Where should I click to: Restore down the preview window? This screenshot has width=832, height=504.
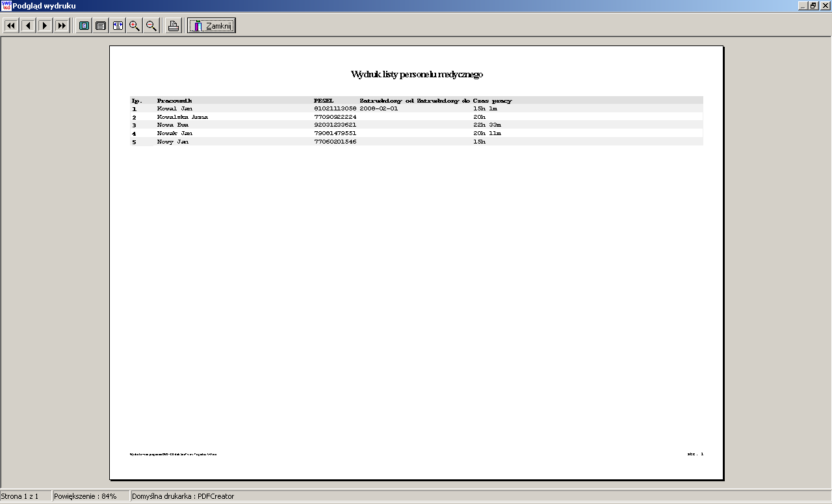[x=812, y=5]
